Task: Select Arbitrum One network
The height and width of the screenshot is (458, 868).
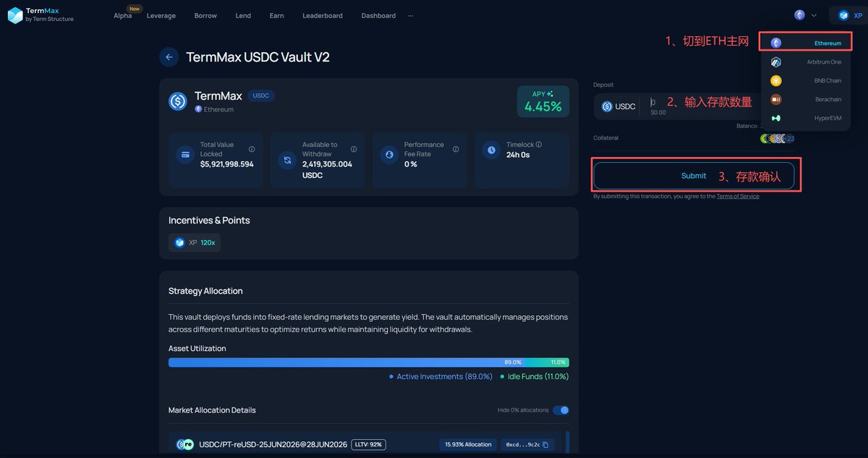Action: coord(806,62)
